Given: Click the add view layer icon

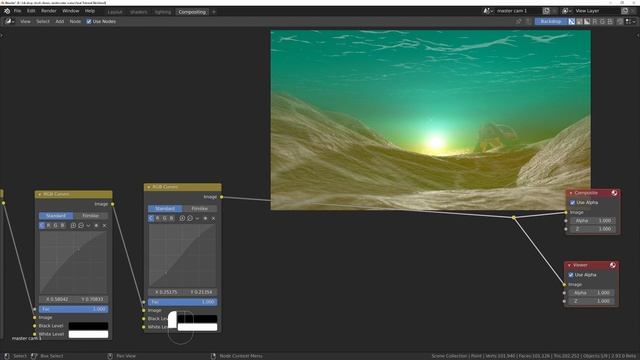Looking at the screenshot, I should [x=624, y=11].
